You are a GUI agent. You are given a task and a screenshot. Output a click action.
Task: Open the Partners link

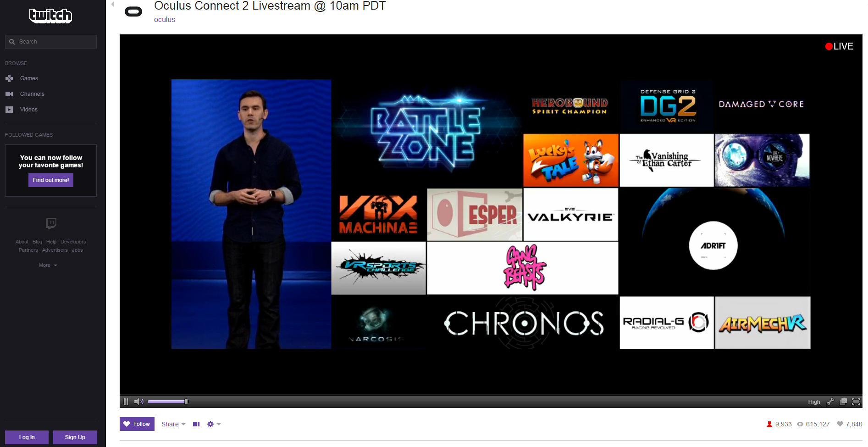(28, 250)
